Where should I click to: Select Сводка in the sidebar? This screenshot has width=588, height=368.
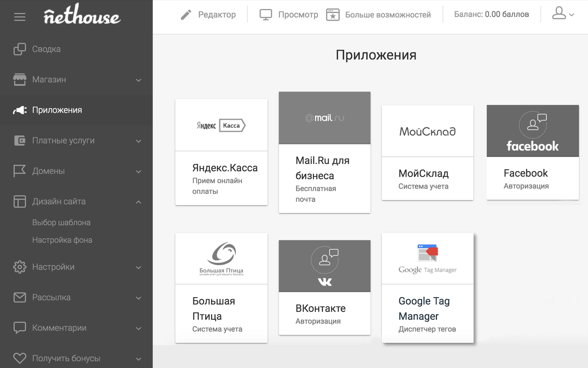tap(46, 49)
